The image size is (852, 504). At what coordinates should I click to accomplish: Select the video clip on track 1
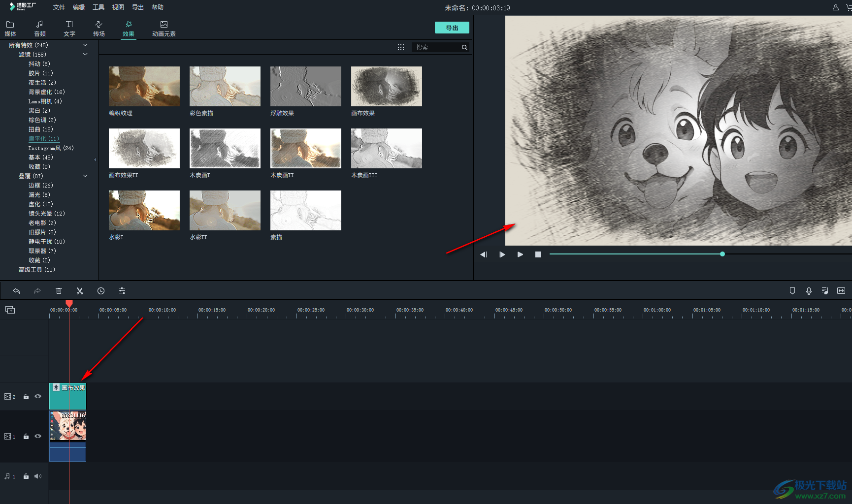[x=68, y=436]
